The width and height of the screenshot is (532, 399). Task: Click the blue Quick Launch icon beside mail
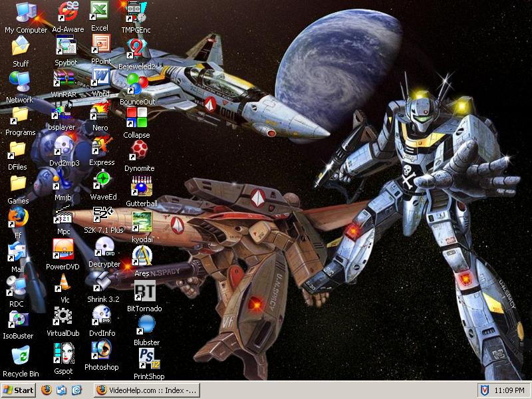coord(76,390)
